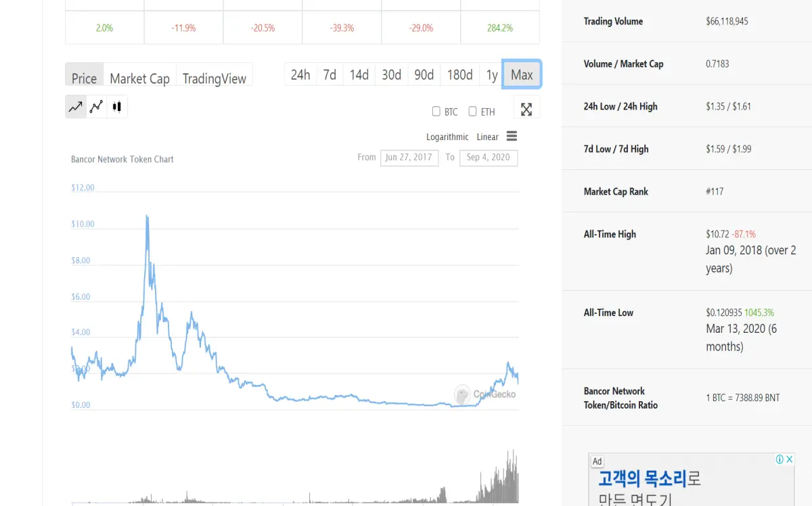Click the Trading Volume value $66,118,945
This screenshot has height=506, width=812.
coord(727,22)
